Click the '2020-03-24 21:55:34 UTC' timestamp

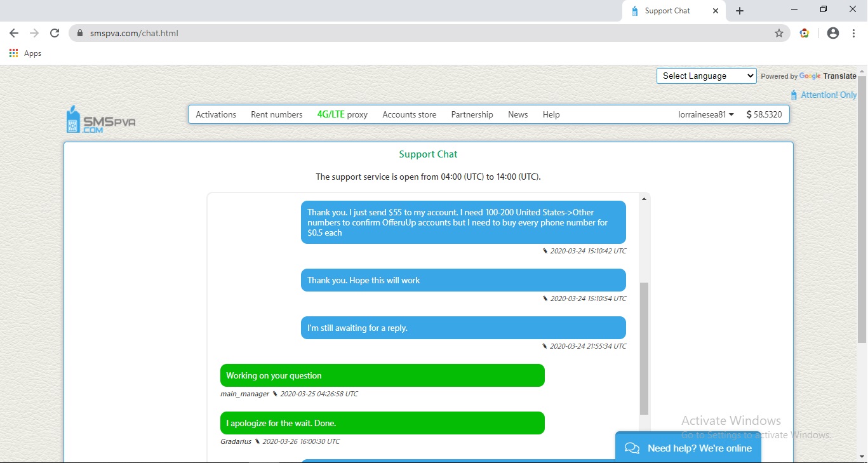point(588,346)
